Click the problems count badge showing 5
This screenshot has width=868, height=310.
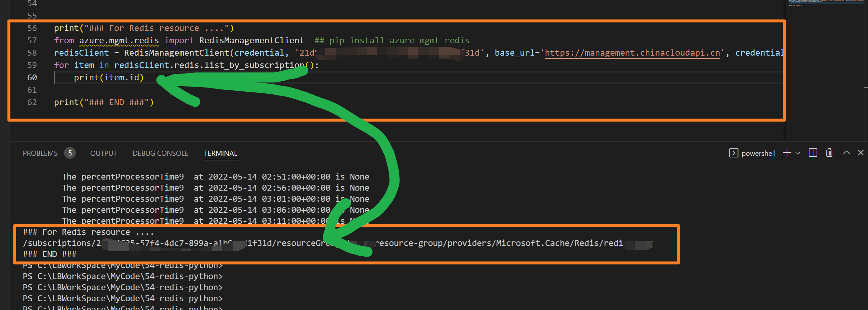70,153
